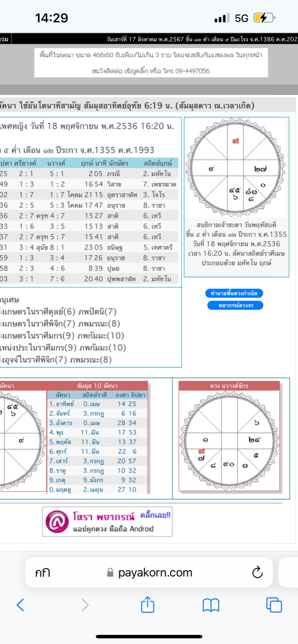Tap the Safari back arrow
This screenshot has height=644, width=298.
pos(20,605)
